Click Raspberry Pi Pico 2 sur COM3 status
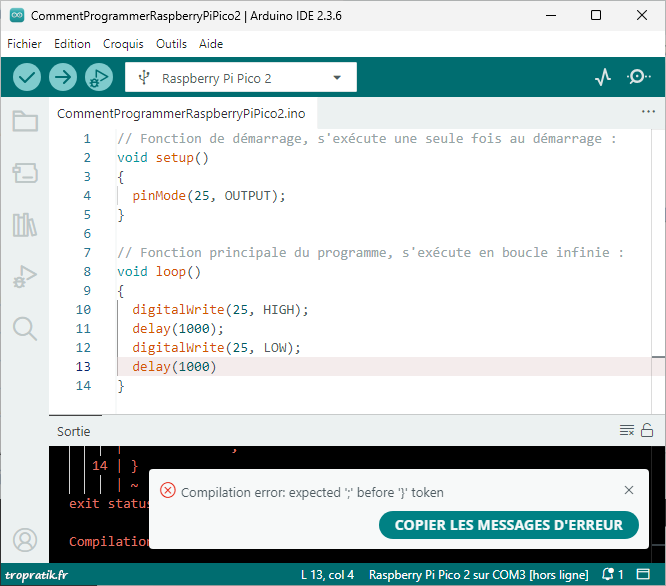666x586 pixels. [479, 575]
